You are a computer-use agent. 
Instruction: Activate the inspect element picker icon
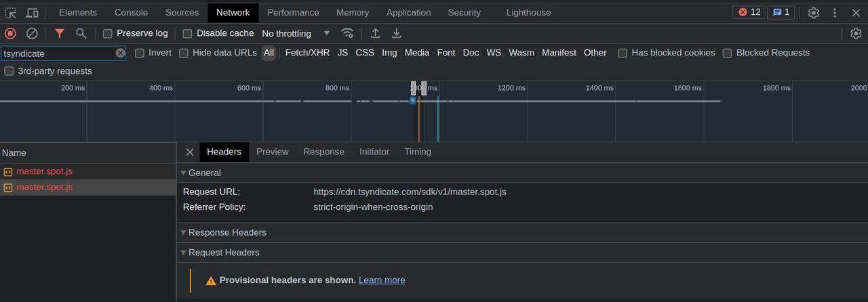[10, 13]
